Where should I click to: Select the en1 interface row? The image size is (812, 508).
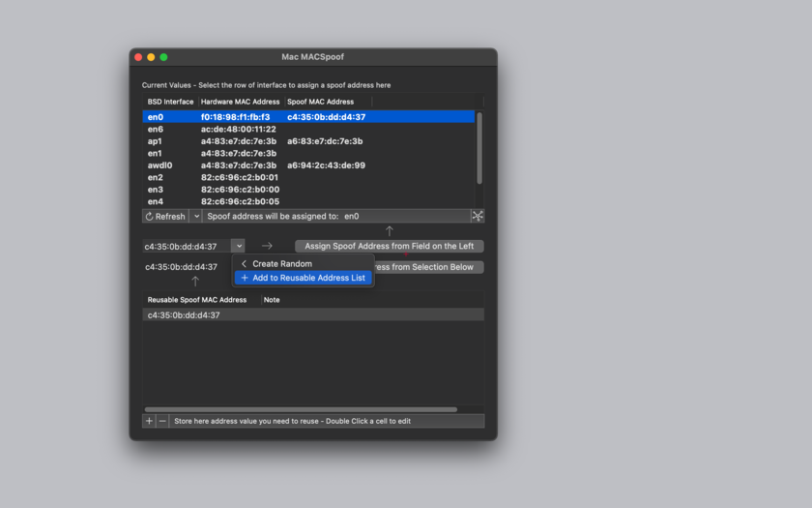pyautogui.click(x=308, y=153)
